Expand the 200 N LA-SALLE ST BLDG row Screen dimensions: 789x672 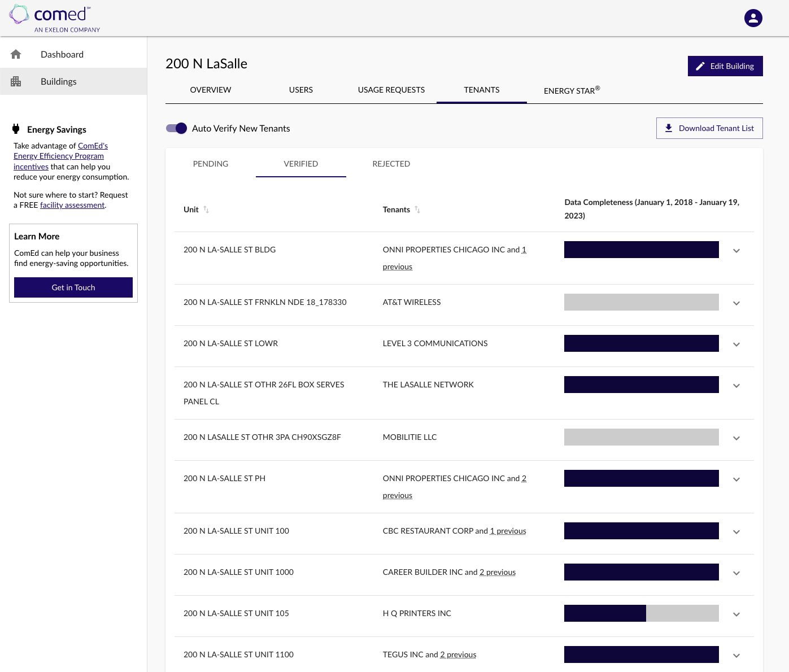736,251
